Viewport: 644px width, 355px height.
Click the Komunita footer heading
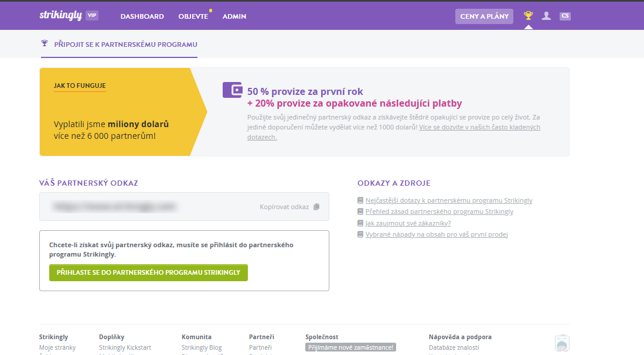tap(196, 337)
